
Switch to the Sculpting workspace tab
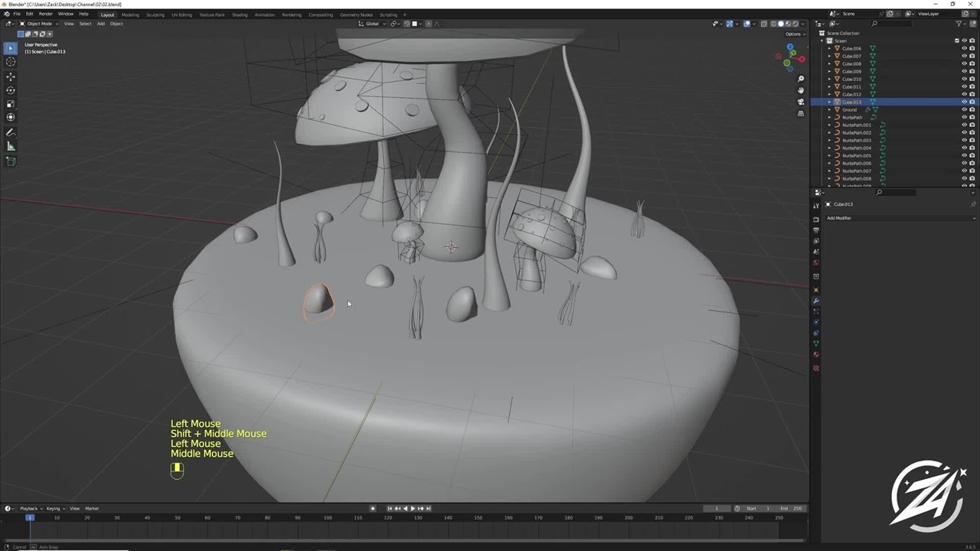coord(155,15)
